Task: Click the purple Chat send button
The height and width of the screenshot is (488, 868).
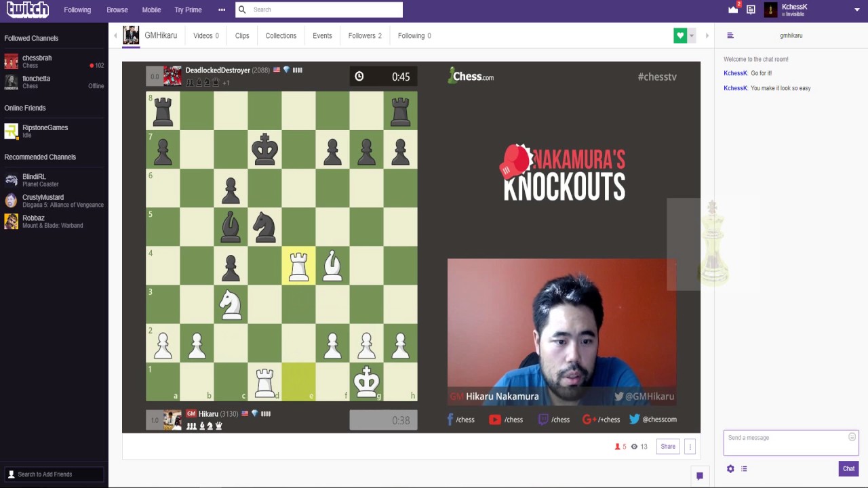Action: tap(848, 469)
